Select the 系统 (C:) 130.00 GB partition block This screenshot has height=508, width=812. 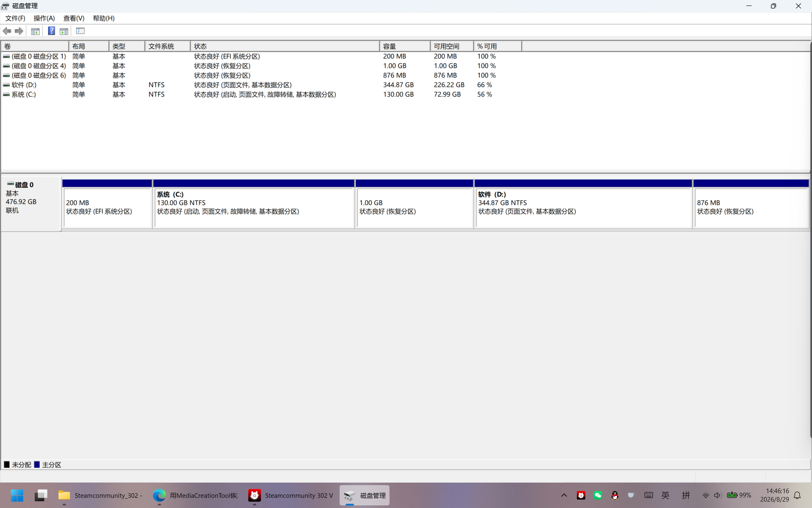[254, 204]
